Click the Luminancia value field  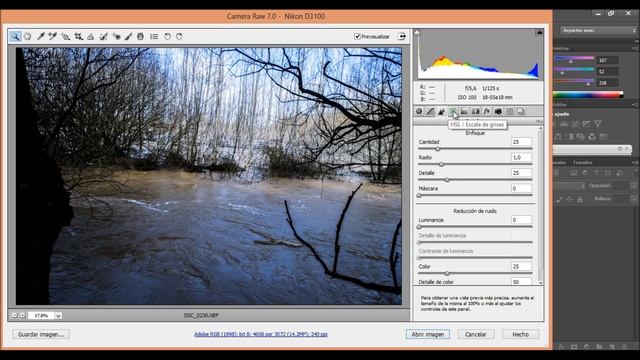pos(521,220)
